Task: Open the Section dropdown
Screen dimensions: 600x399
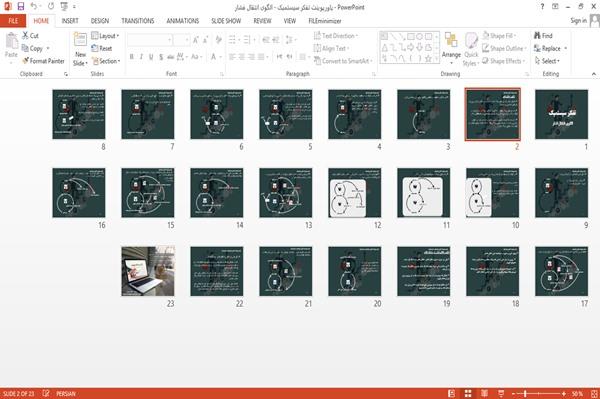Action: 106,61
